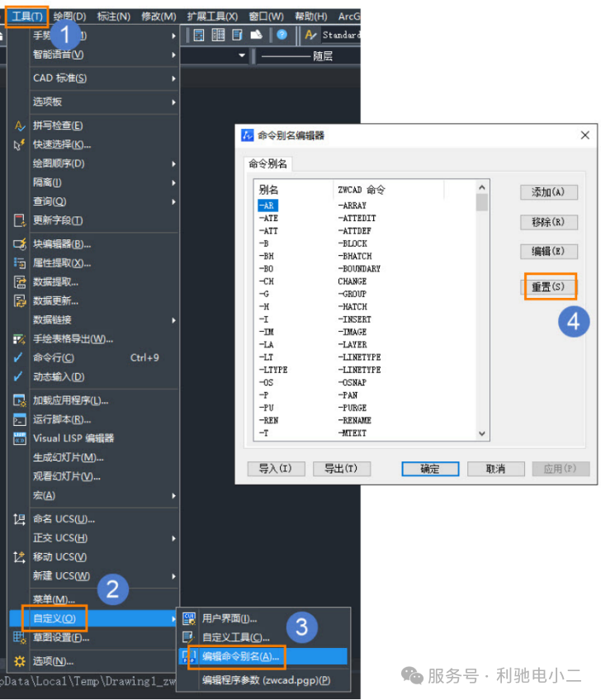Viewport: 601px width, 700px height.
Task: Click the load application icon beside 加载应用程序(L)
Action: tap(19, 400)
